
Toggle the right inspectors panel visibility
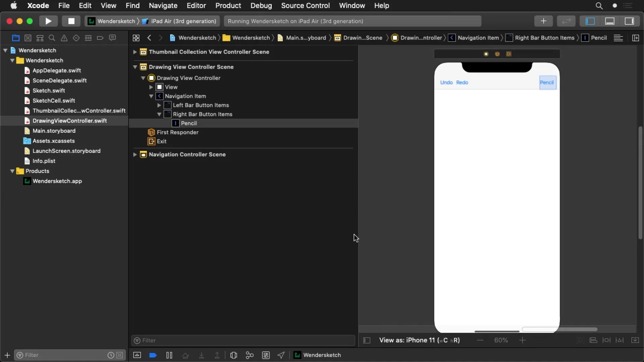point(629,21)
